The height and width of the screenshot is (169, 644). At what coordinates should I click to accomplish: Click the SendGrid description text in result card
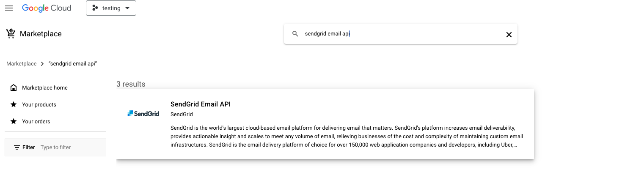coord(347,136)
